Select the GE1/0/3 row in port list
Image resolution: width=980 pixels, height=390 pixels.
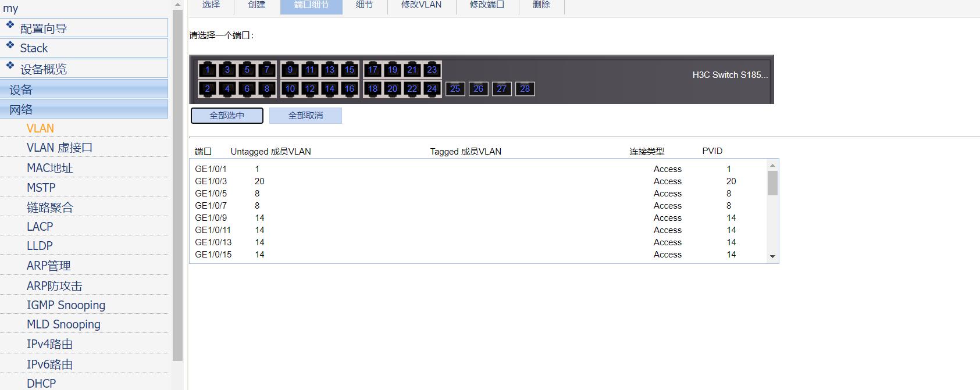(x=478, y=181)
